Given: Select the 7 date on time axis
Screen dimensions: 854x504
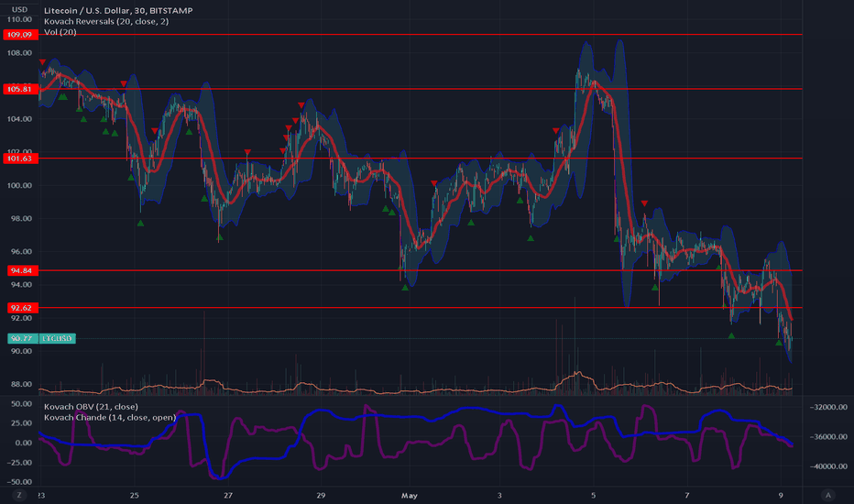Looking at the screenshot, I should click(687, 495).
